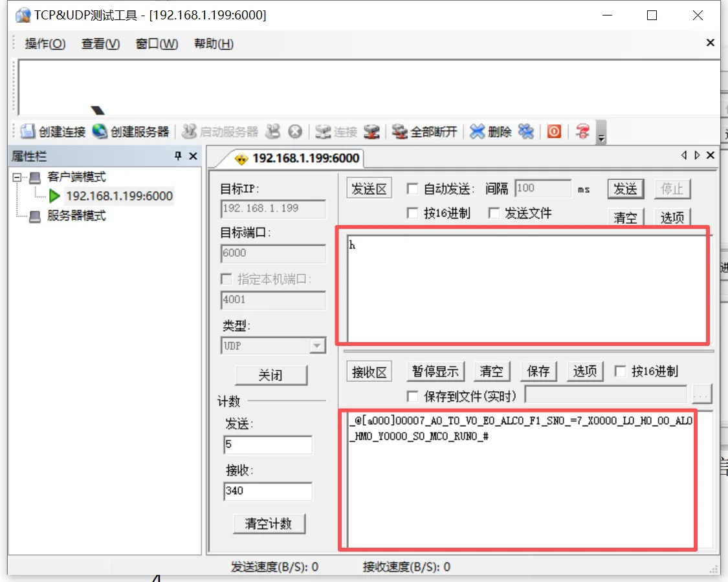This screenshot has width=728, height=582.
Task: Click the application icon in the title bar
Action: [23, 16]
